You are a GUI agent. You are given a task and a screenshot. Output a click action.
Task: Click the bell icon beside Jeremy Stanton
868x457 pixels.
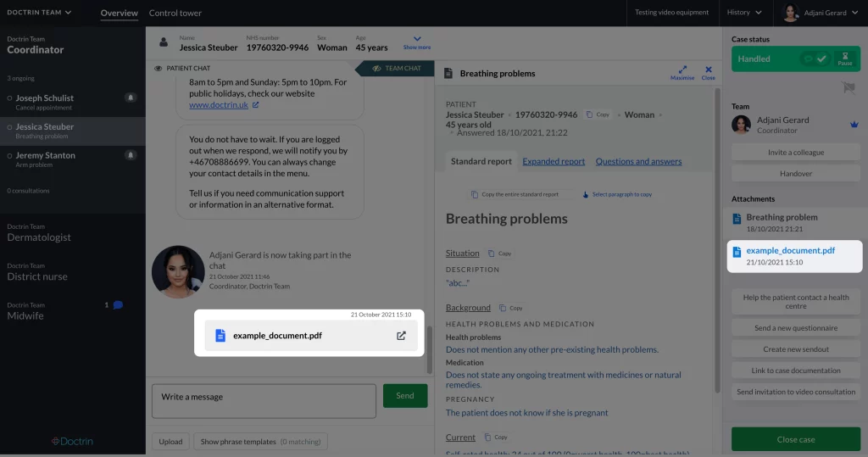point(131,155)
